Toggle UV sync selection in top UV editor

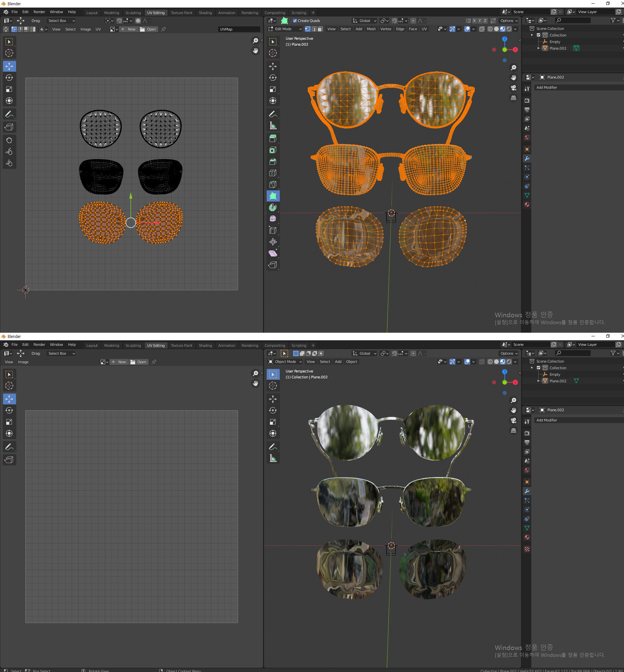pyautogui.click(x=6, y=29)
